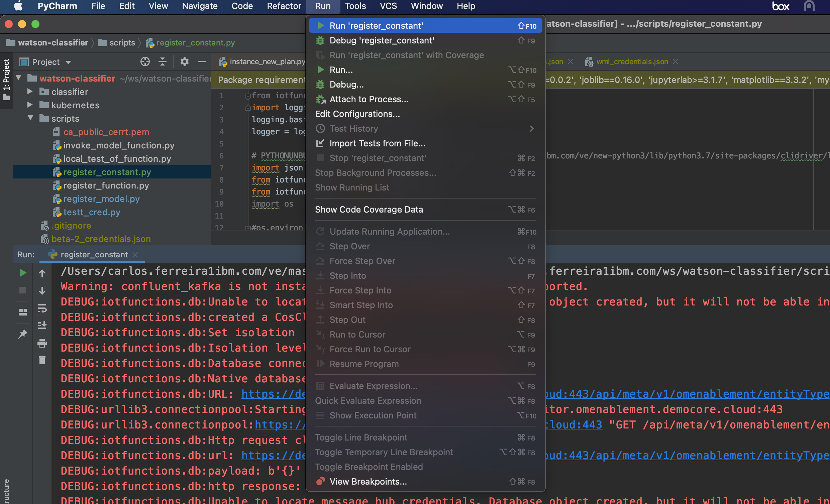
Task: Hide the Project tool window
Action: click(x=202, y=61)
